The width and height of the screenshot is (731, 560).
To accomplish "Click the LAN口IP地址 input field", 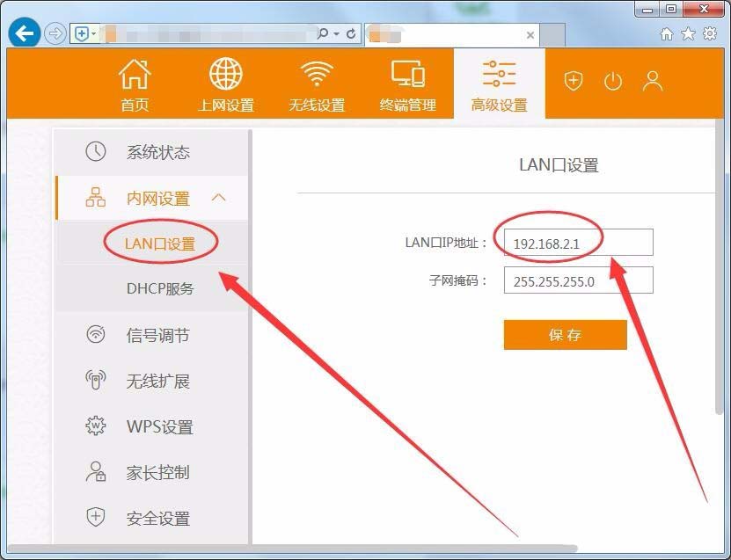I will click(x=578, y=242).
